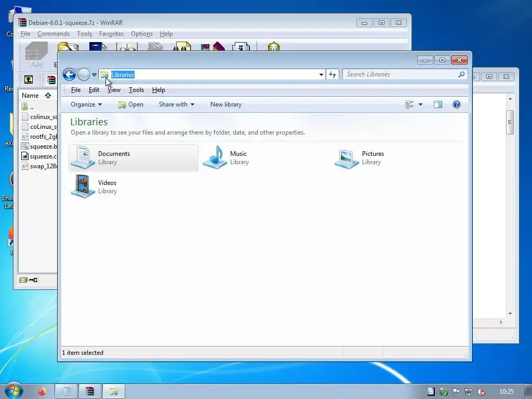Open the recent pages dropdown beside Forward
The image size is (532, 399).
pos(94,74)
